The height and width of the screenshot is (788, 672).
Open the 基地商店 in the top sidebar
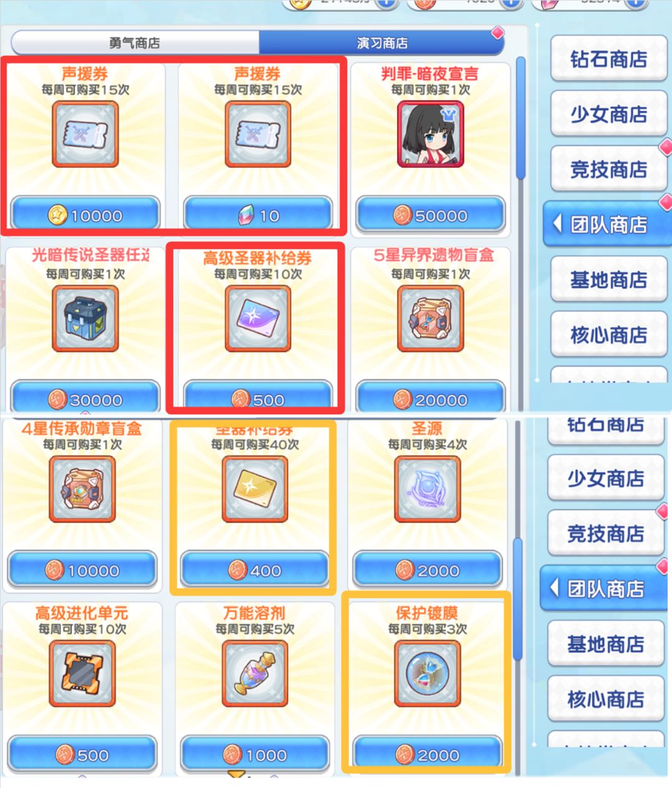(x=609, y=280)
